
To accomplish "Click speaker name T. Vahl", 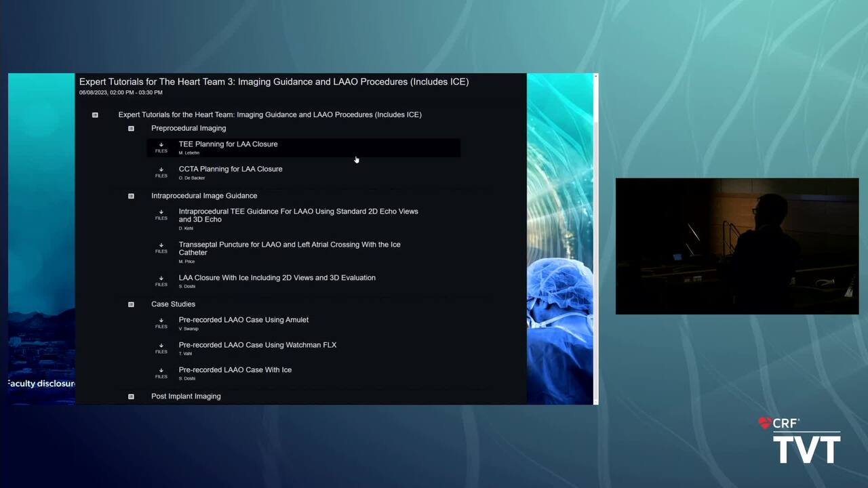I will (185, 354).
